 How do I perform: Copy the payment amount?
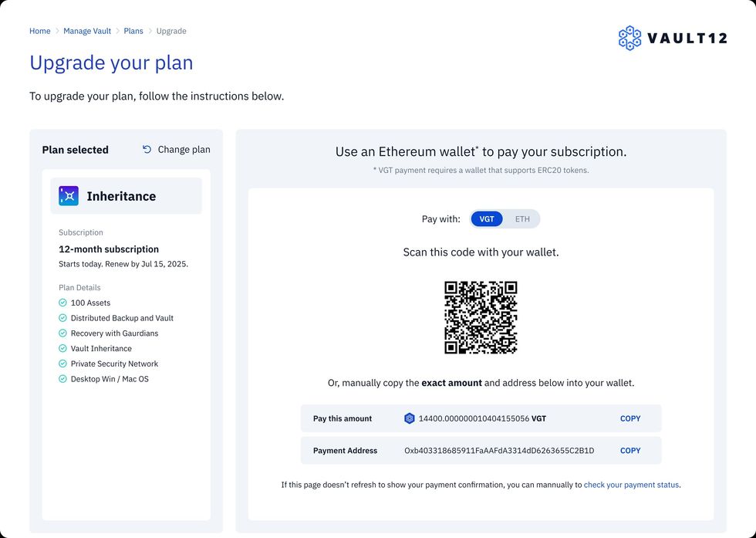(630, 418)
